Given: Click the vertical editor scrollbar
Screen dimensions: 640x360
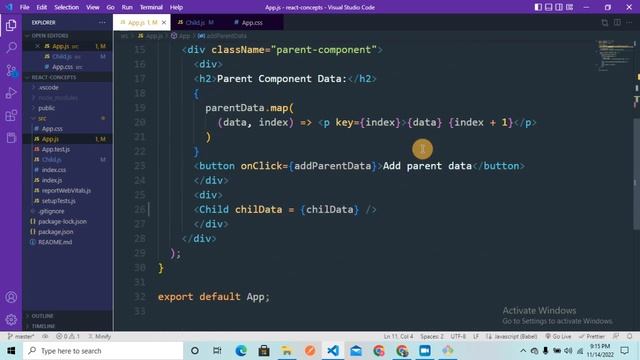Looking at the screenshot, I should 636,173.
